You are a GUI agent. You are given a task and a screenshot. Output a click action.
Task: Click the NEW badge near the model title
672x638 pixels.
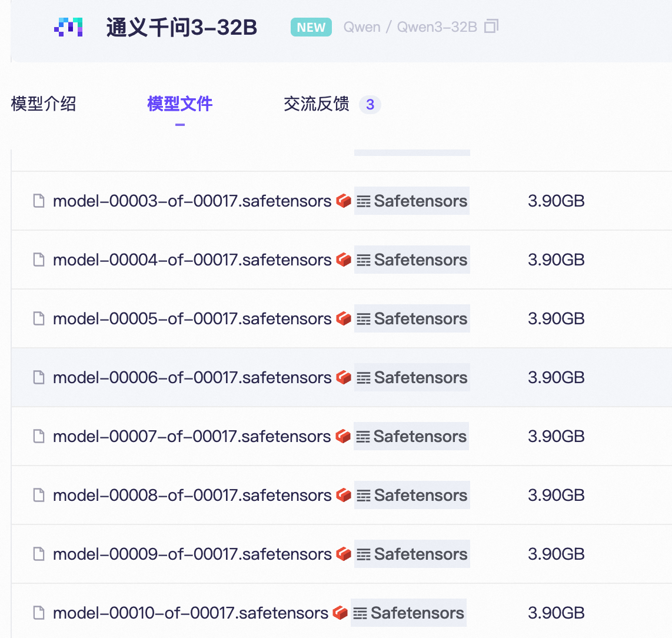(x=311, y=27)
